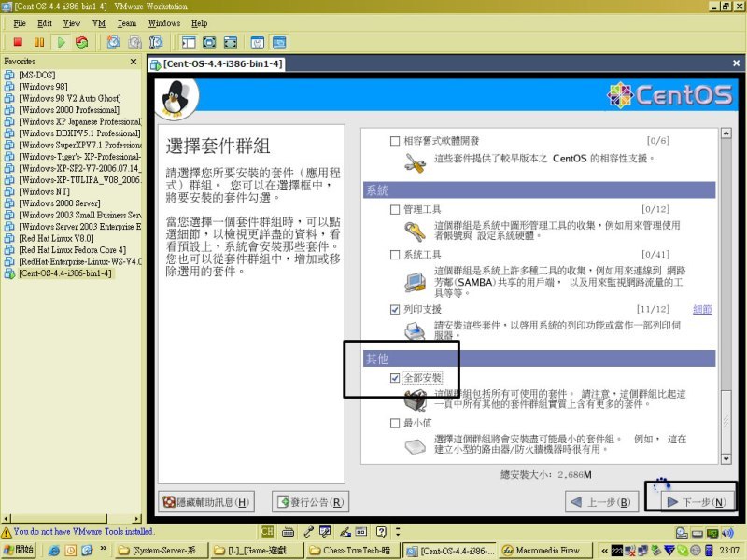Click the Console view toolbar icon

[279, 42]
